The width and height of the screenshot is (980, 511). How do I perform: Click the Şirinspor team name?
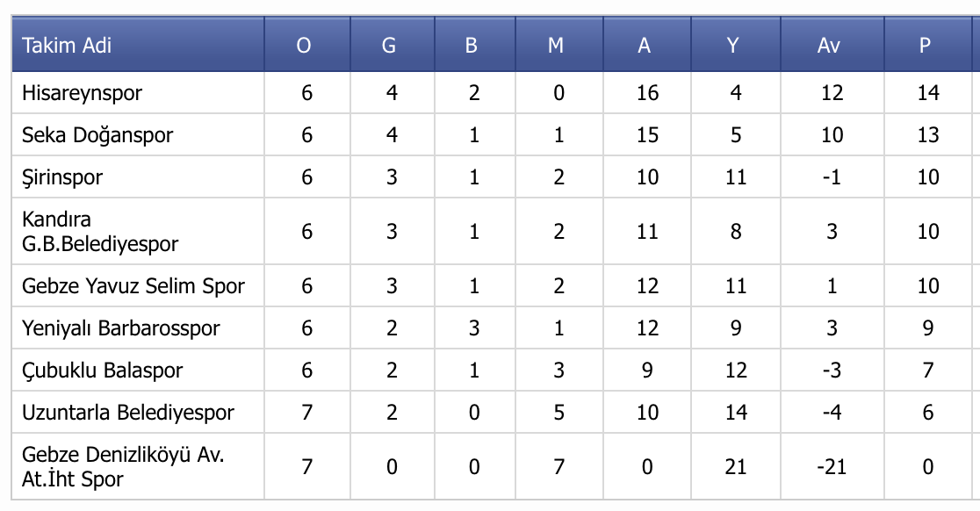(x=62, y=177)
